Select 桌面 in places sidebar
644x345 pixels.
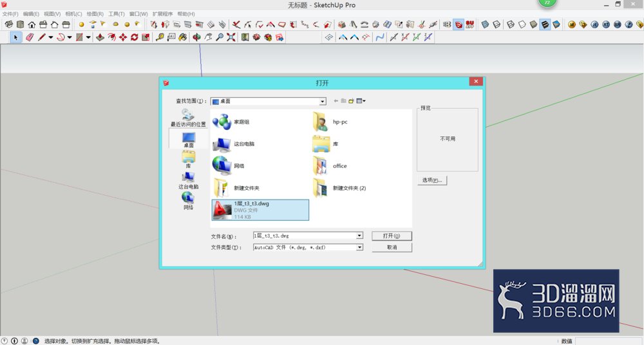189,139
